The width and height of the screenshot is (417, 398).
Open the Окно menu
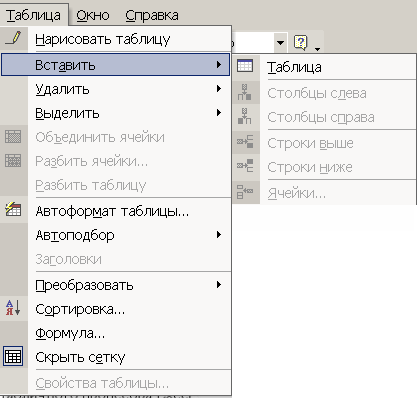click(93, 15)
